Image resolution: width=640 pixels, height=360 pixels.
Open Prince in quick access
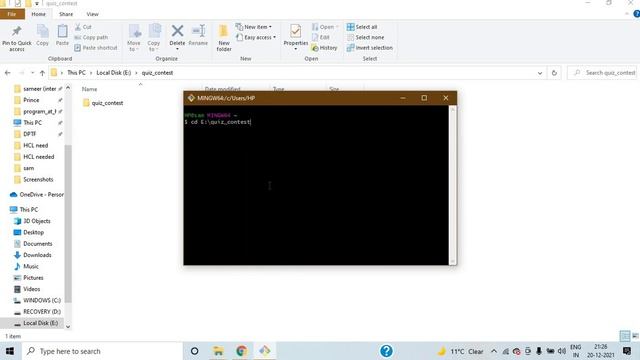point(31,100)
